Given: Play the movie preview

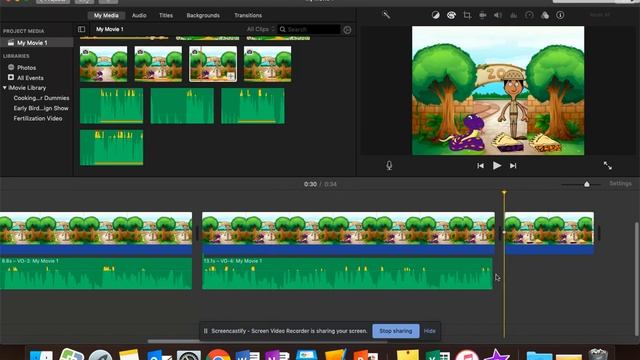Looking at the screenshot, I should 497,165.
